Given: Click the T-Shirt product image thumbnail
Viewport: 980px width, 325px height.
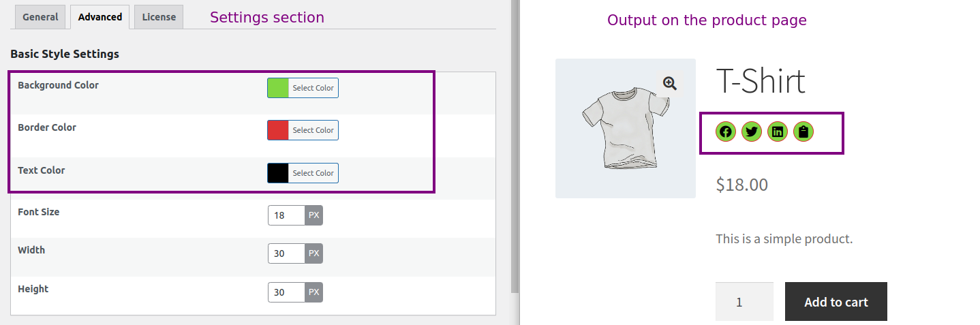Looking at the screenshot, I should click(626, 128).
